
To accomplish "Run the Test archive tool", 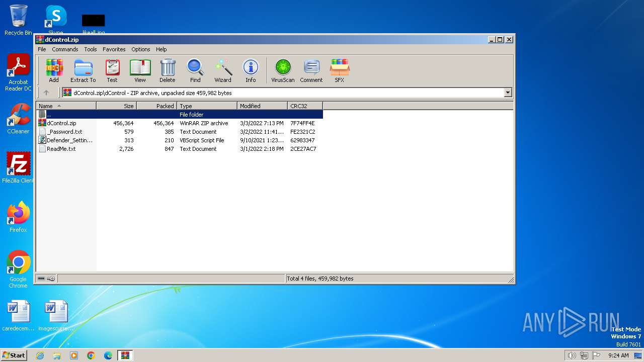I will coord(112,70).
